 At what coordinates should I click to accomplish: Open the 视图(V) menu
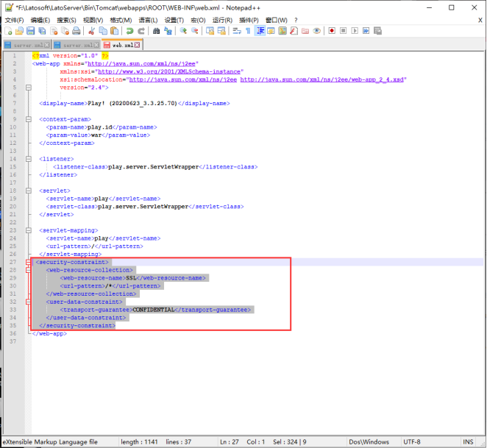tap(93, 20)
